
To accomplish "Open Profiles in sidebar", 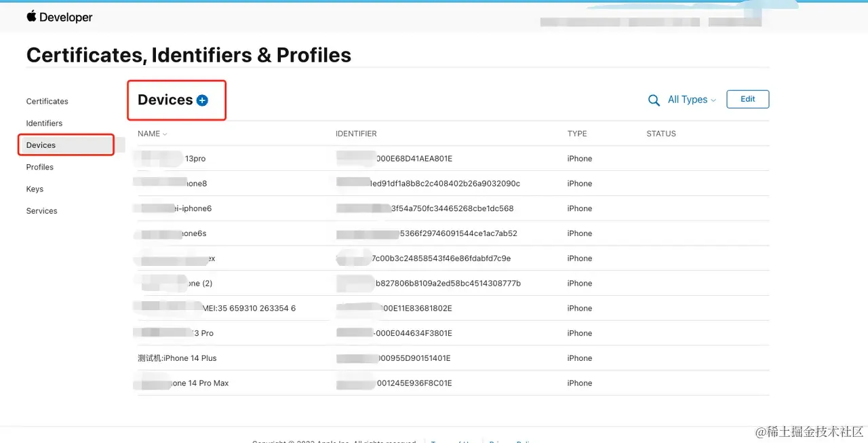I will pos(40,167).
